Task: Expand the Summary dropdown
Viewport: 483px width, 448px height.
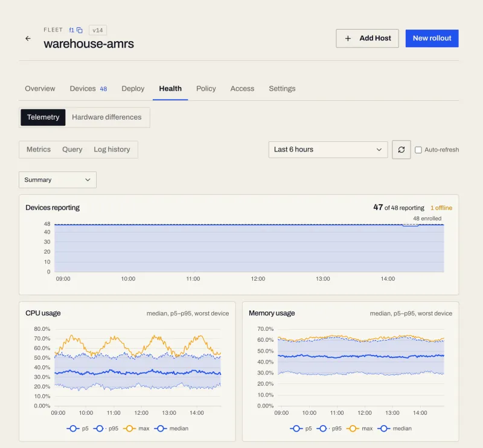Action: point(57,180)
